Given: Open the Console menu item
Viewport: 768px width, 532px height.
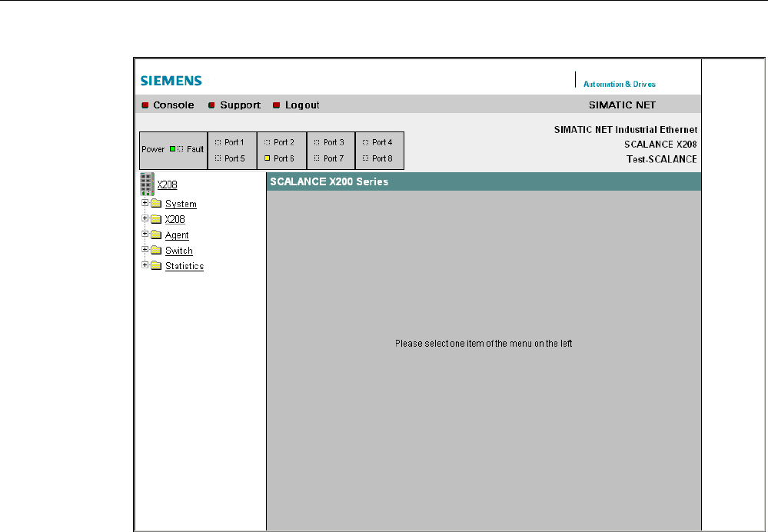Looking at the screenshot, I should click(x=174, y=105).
